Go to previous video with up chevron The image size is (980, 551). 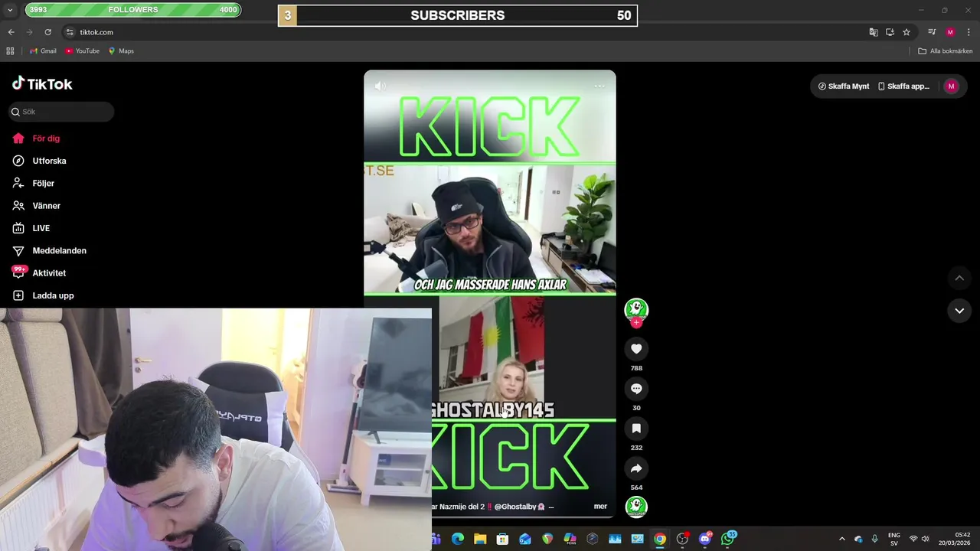[959, 278]
